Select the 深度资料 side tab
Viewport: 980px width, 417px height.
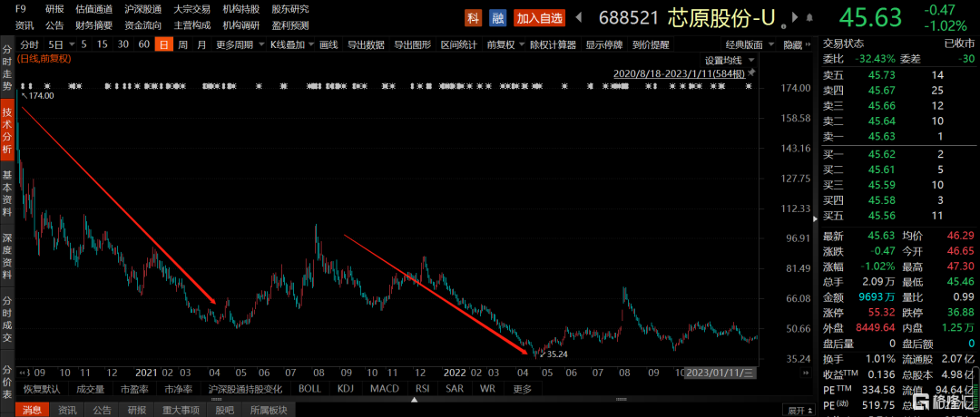pyautogui.click(x=7, y=256)
